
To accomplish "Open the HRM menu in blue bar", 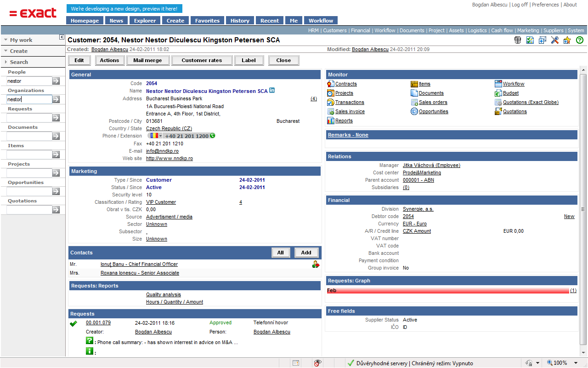I will [313, 30].
